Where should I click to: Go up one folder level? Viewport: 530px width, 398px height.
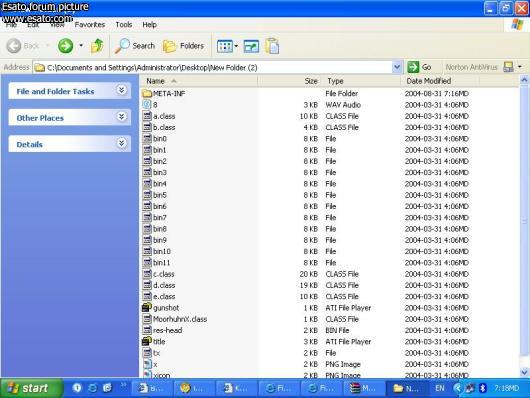[97, 46]
